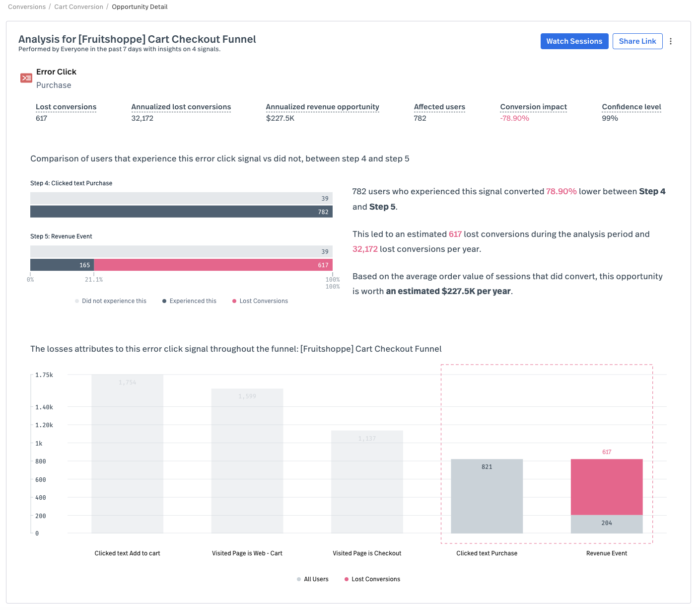
Task: Click the 'Lost conversions' metric label
Action: click(66, 107)
